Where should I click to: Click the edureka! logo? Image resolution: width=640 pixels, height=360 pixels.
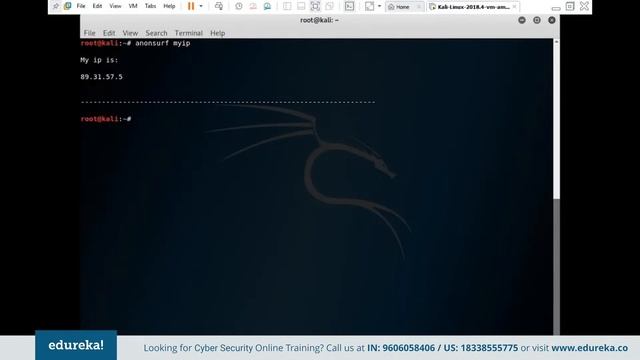click(76, 345)
